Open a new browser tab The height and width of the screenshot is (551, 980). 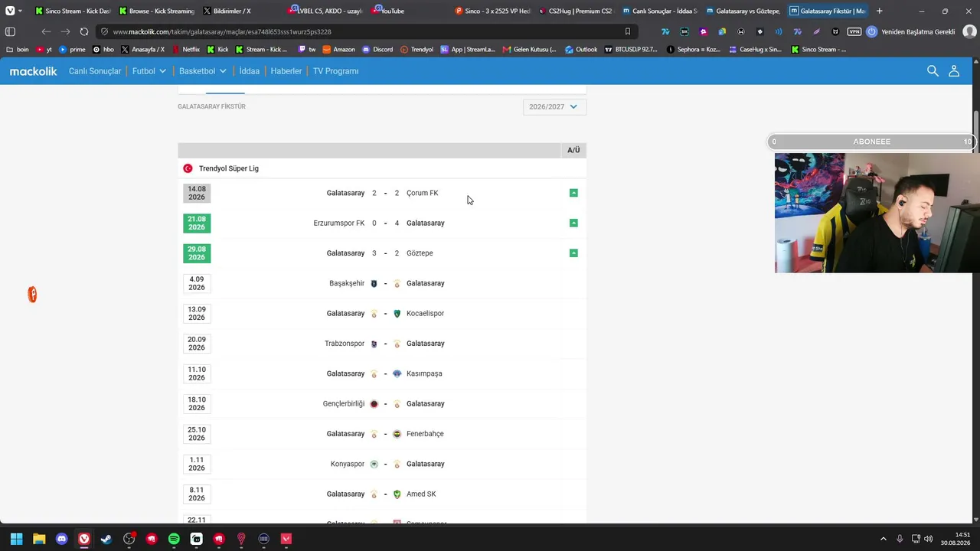pos(879,11)
